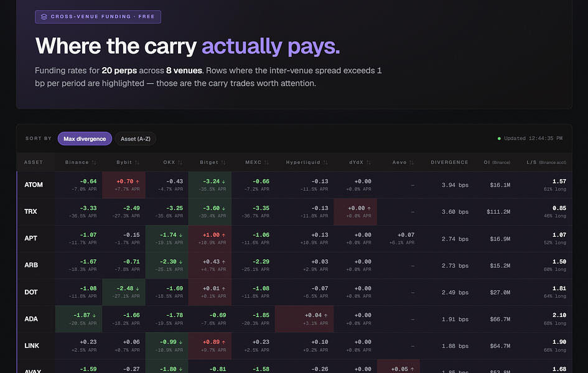This screenshot has height=373, width=588.
Task: Click ADA OKX -1.78 funding cell
Action: coord(167,319)
